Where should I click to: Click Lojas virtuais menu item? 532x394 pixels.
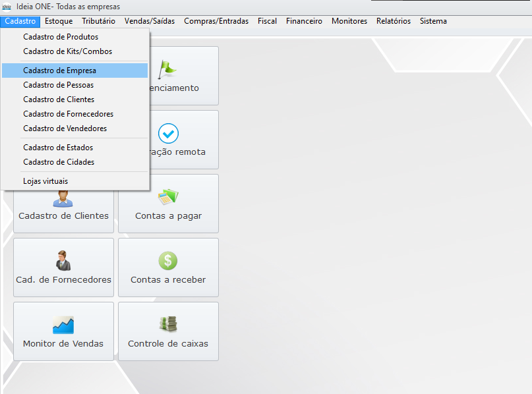point(45,181)
